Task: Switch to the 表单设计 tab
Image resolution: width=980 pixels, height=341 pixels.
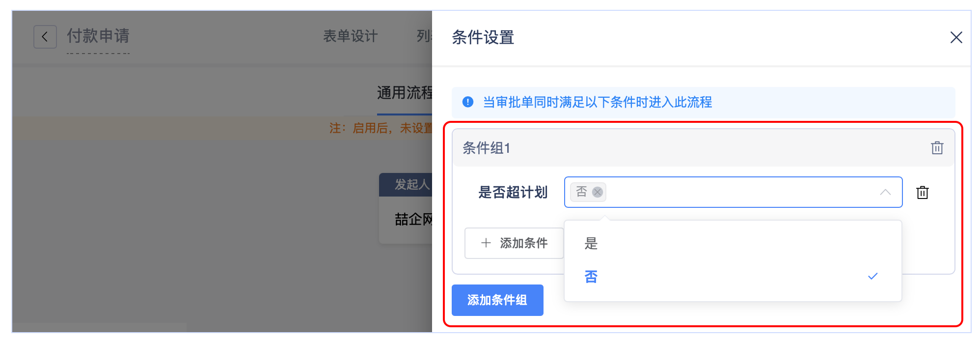Action: coord(350,36)
